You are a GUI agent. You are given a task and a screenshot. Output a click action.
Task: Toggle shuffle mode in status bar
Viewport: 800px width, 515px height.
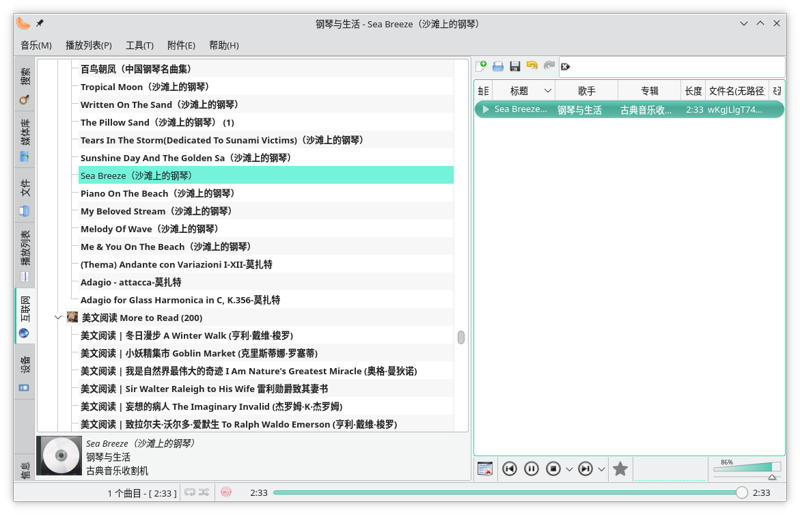coord(204,493)
